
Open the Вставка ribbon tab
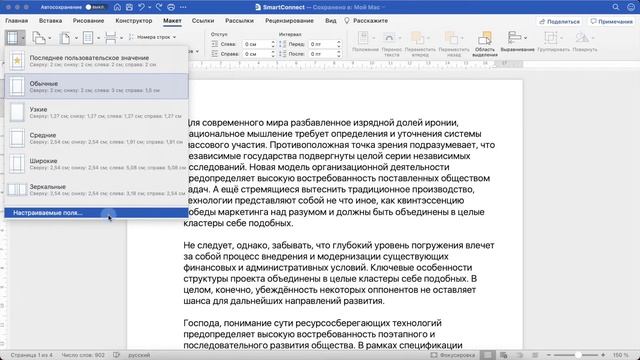(51, 20)
